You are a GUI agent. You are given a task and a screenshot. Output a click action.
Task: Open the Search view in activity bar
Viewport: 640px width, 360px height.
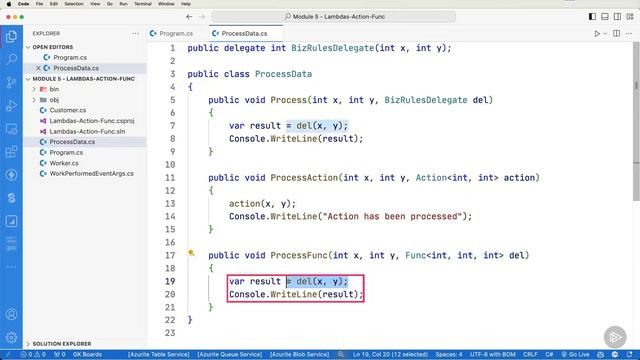11,60
